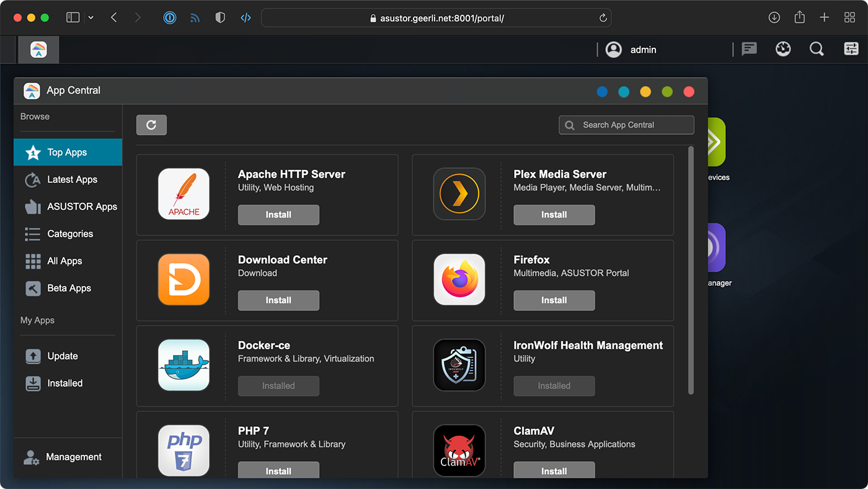Refresh the App Central list
Viewport: 868px width, 489px height.
coord(151,125)
